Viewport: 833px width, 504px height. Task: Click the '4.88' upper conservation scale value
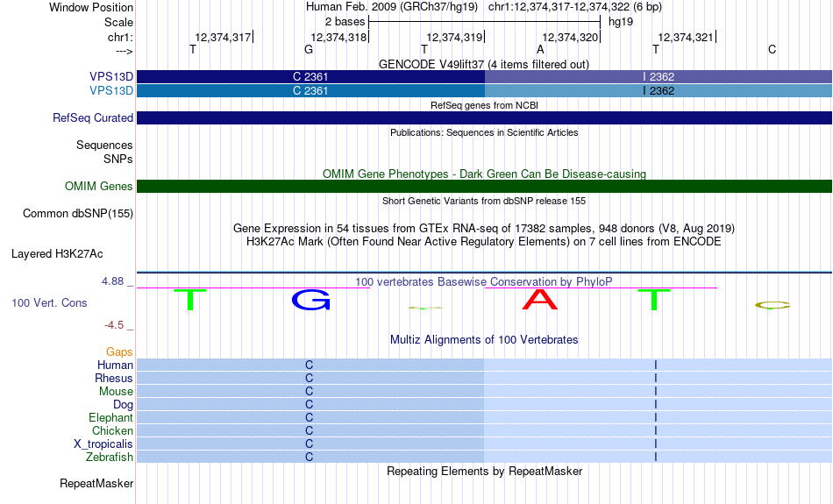point(112,281)
